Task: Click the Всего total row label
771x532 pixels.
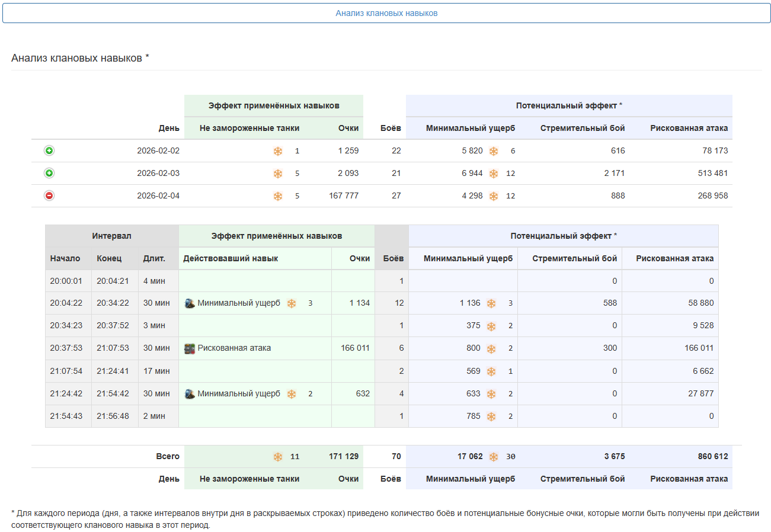Action: tap(167, 456)
